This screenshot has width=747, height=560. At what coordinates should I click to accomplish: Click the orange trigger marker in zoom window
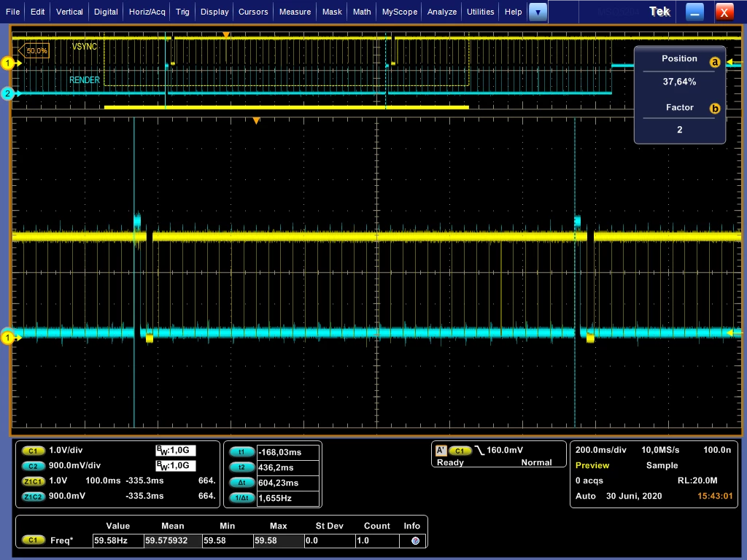click(x=256, y=121)
